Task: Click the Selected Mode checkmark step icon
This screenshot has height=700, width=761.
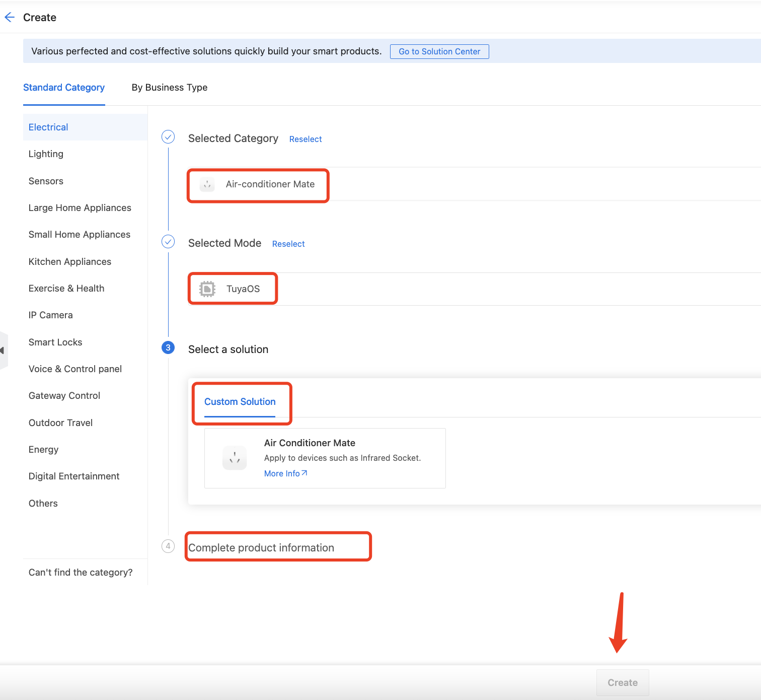Action: (168, 242)
